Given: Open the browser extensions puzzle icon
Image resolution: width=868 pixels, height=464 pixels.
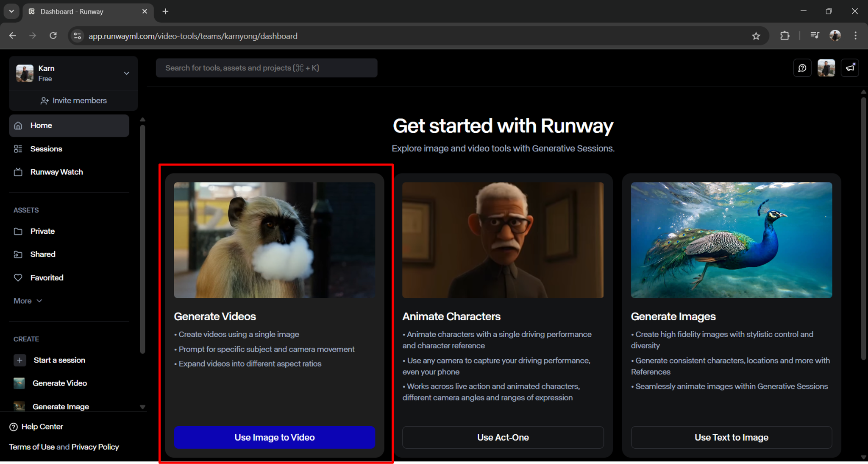Looking at the screenshot, I should pos(785,36).
